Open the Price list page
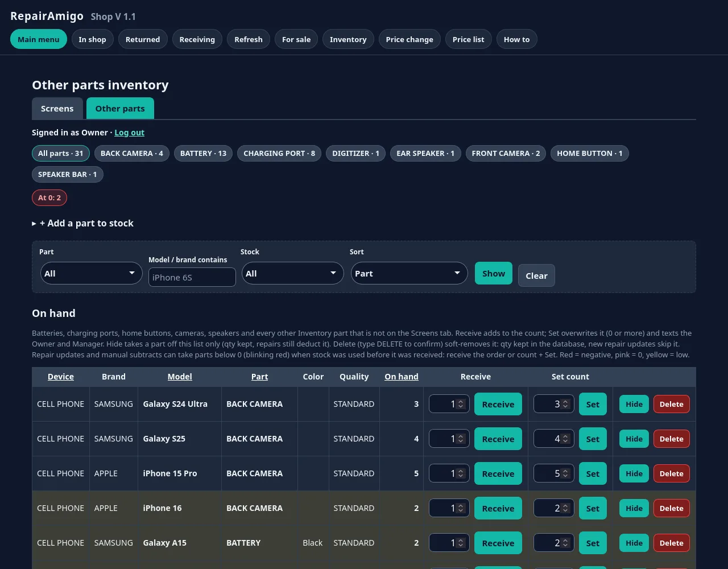The image size is (728, 569). click(469, 39)
